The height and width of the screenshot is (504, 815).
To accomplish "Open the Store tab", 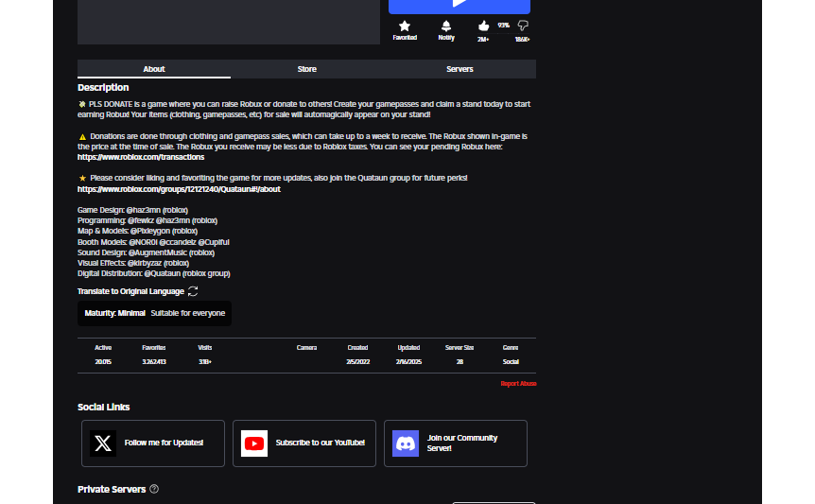I will (x=306, y=69).
